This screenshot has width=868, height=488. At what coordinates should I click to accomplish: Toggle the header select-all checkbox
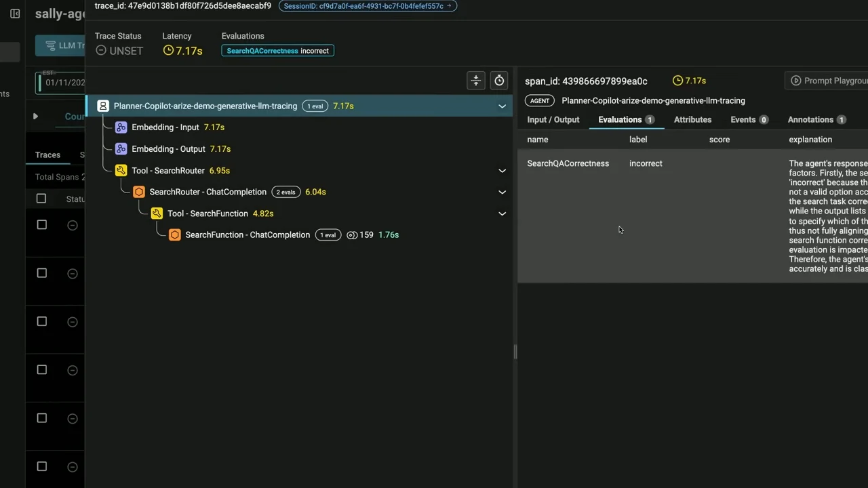41,199
